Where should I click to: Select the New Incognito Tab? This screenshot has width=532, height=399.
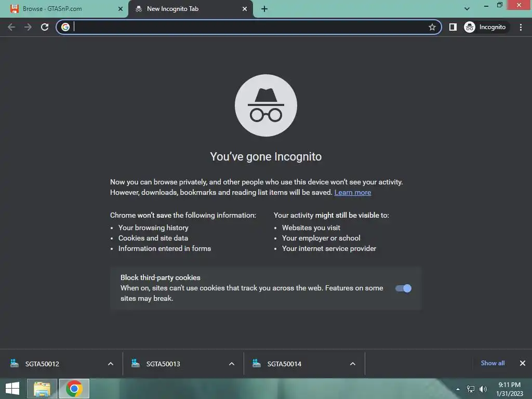pyautogui.click(x=191, y=9)
